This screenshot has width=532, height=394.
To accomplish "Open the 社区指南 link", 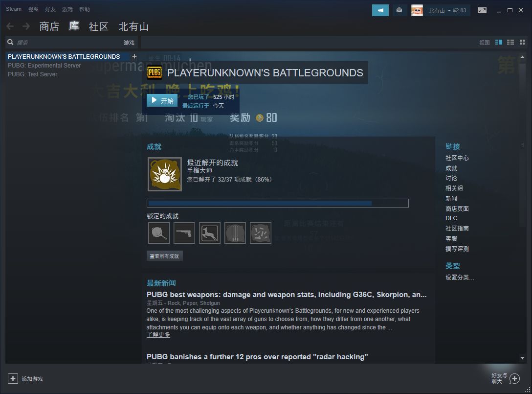I will (457, 228).
